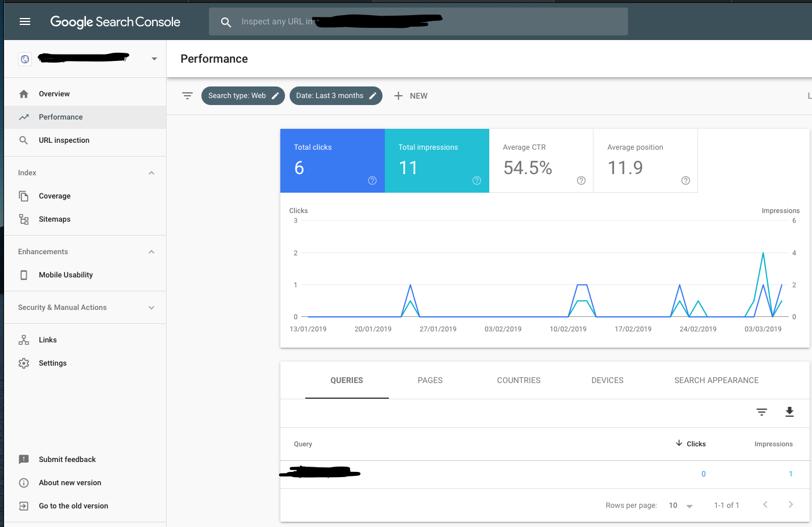Collapse the Enhancements section
The image size is (812, 527).
[151, 252]
